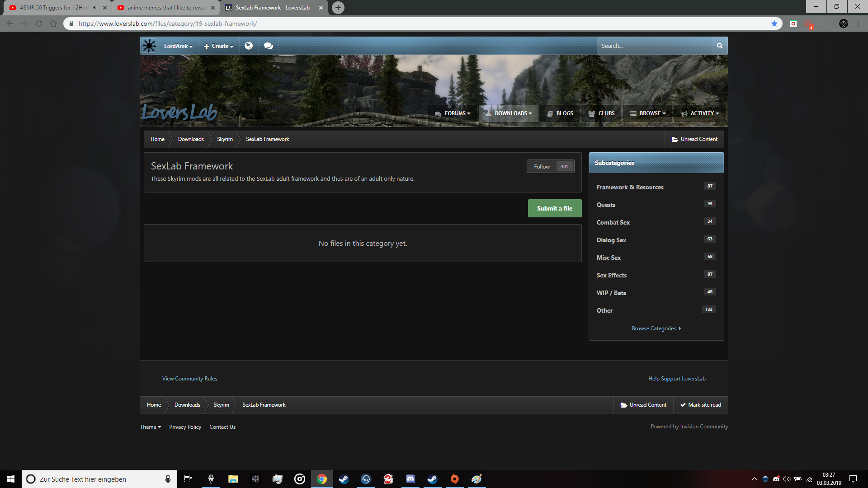The height and width of the screenshot is (488, 868).
Task: Click the red extension icon with badge
Action: pyautogui.click(x=809, y=24)
